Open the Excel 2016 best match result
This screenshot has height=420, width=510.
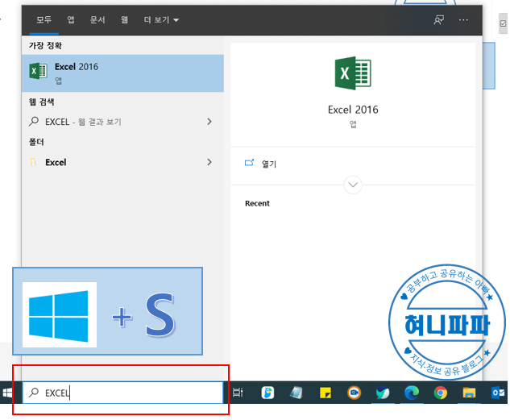coord(122,73)
